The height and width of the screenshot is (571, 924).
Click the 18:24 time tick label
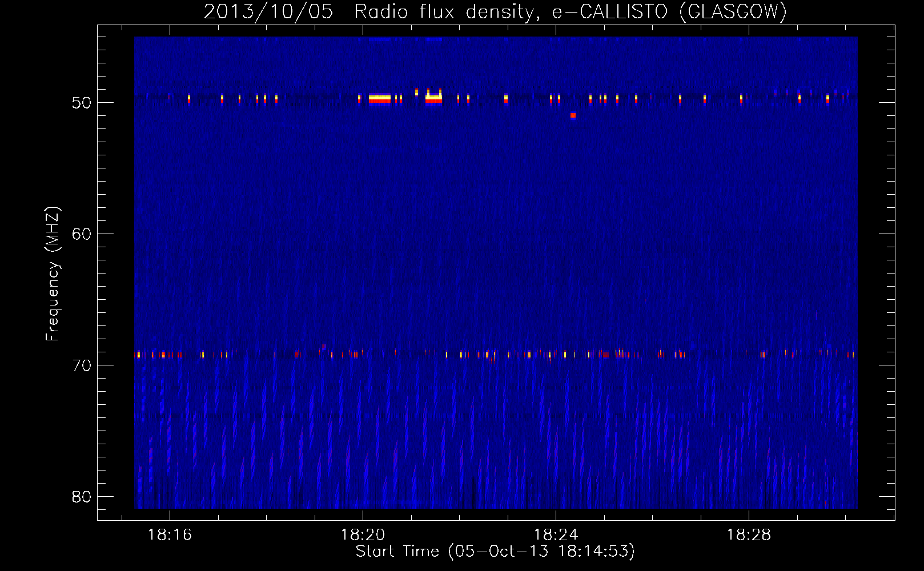[x=556, y=535]
